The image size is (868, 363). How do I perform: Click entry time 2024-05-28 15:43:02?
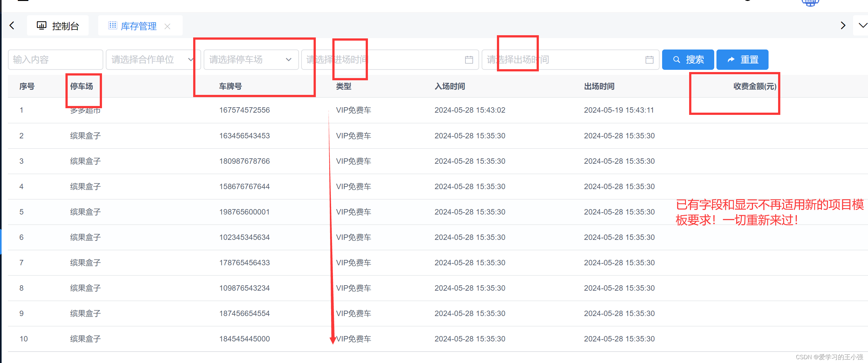tap(470, 110)
